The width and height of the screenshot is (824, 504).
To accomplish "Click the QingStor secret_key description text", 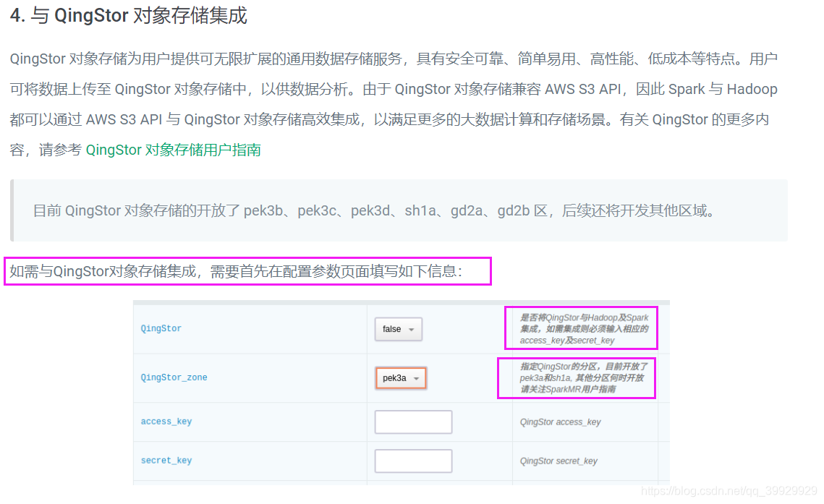I will (558, 461).
